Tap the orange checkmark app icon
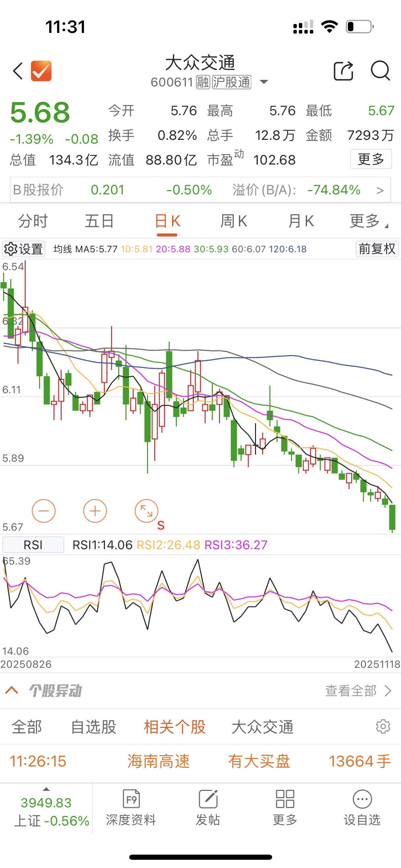401x868 pixels. point(41,71)
